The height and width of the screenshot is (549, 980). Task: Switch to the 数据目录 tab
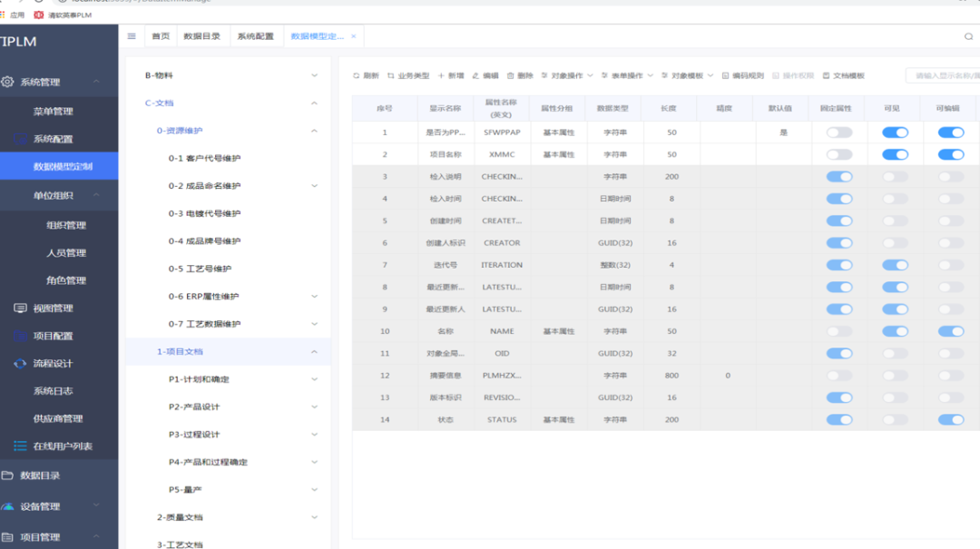201,36
